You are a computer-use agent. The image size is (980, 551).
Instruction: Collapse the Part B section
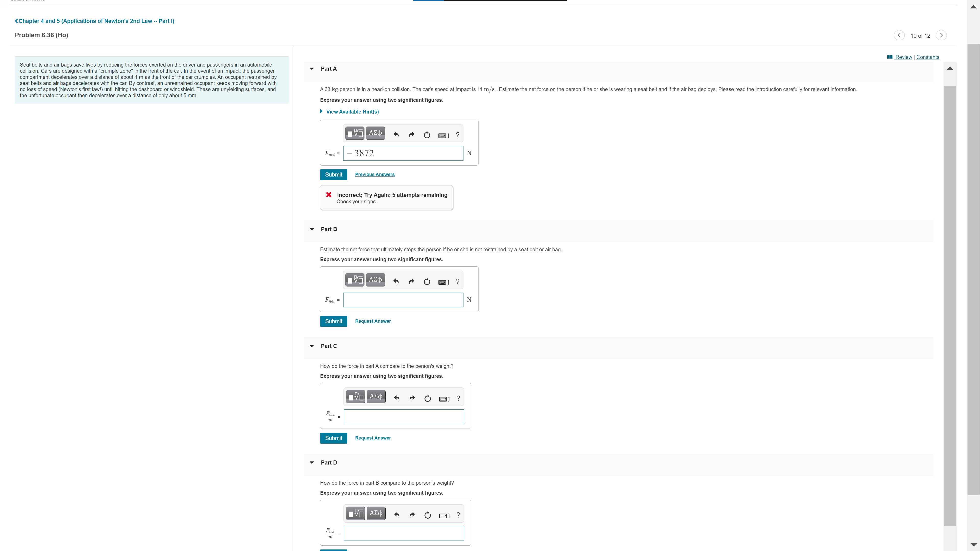click(312, 229)
